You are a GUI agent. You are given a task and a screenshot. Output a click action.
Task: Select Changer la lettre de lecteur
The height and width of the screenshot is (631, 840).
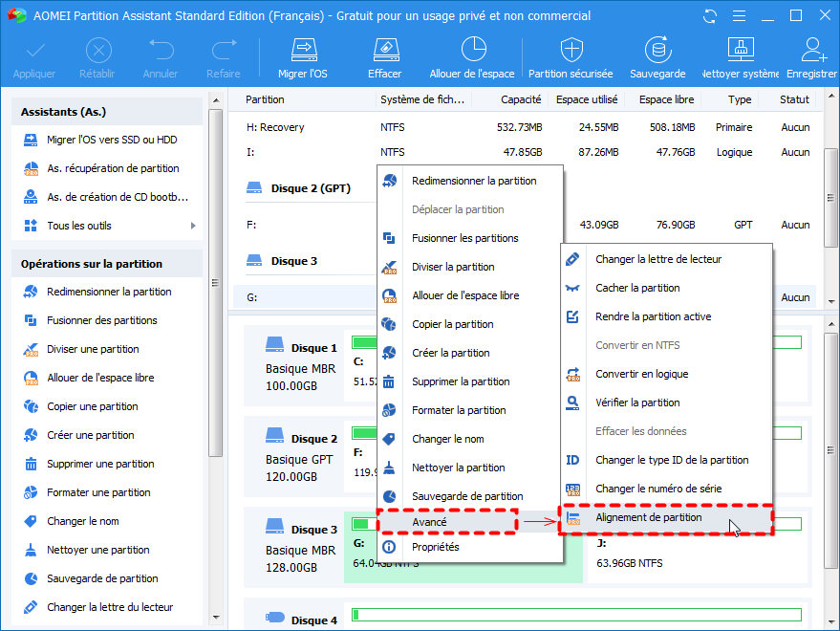657,259
